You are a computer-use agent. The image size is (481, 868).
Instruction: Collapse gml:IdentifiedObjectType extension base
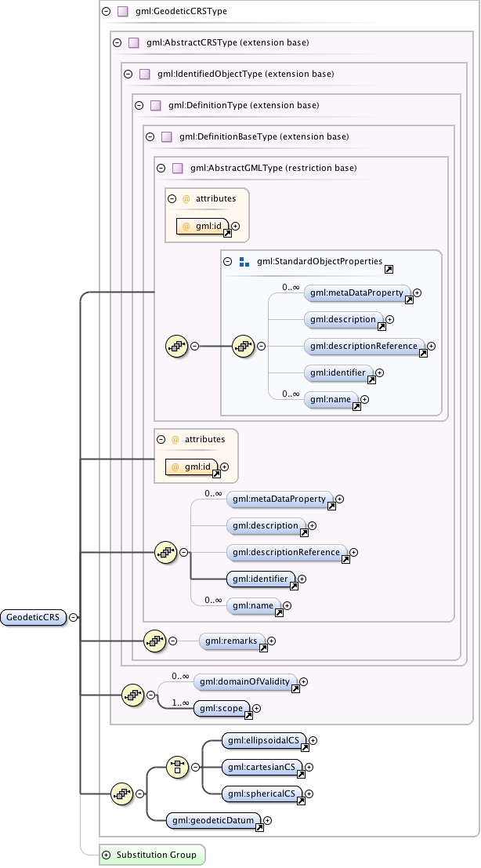point(128,74)
